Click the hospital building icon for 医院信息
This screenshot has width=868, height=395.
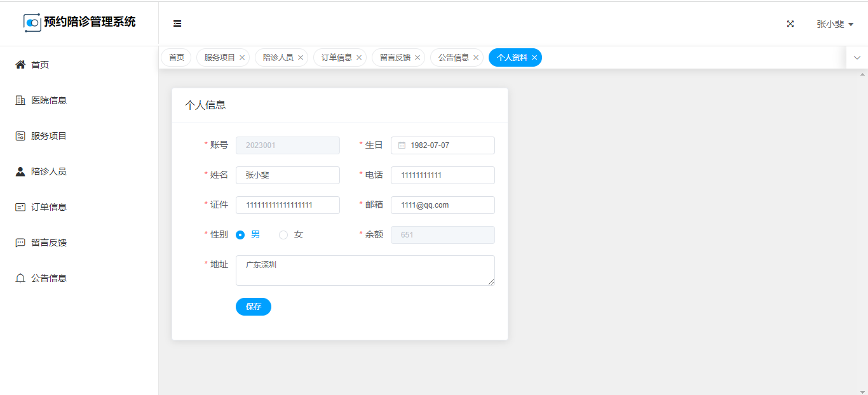click(20, 100)
